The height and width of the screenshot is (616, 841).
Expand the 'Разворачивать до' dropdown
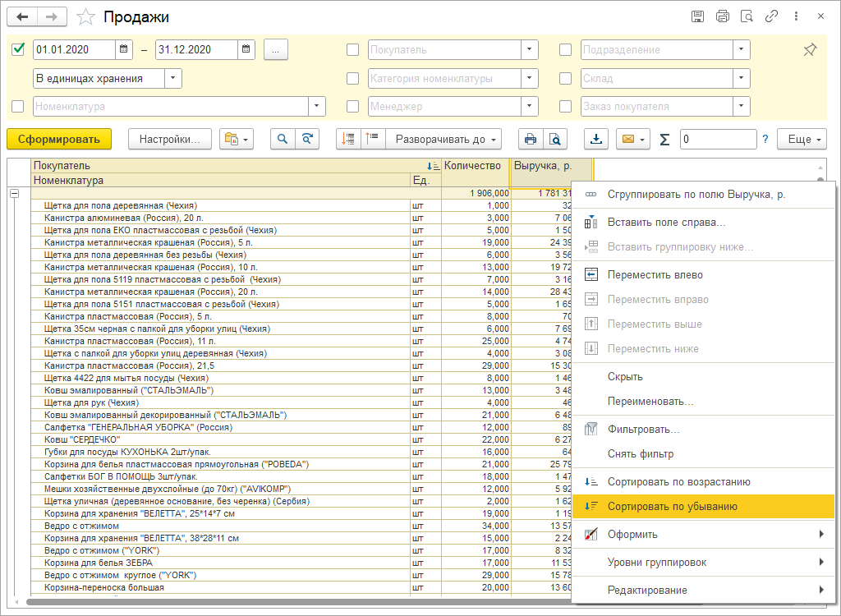click(x=448, y=140)
